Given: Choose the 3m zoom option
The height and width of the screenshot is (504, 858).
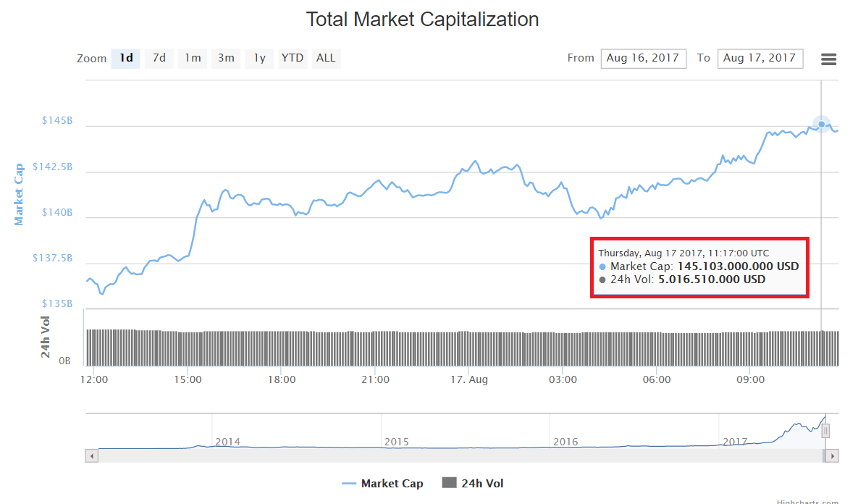Looking at the screenshot, I should (x=227, y=58).
